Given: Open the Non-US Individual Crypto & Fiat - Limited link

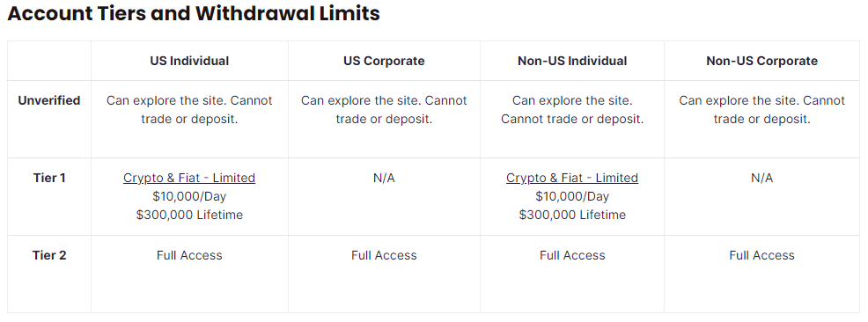Looking at the screenshot, I should point(572,178).
